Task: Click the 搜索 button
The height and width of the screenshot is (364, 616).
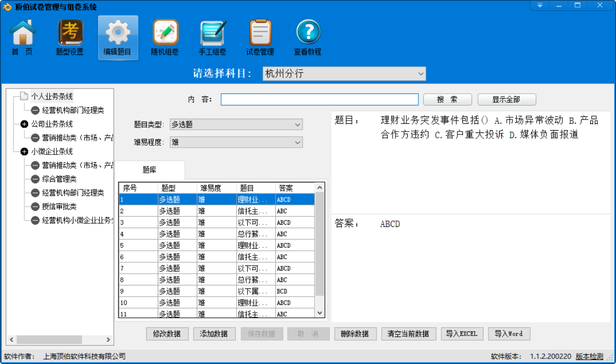Action: pos(448,99)
